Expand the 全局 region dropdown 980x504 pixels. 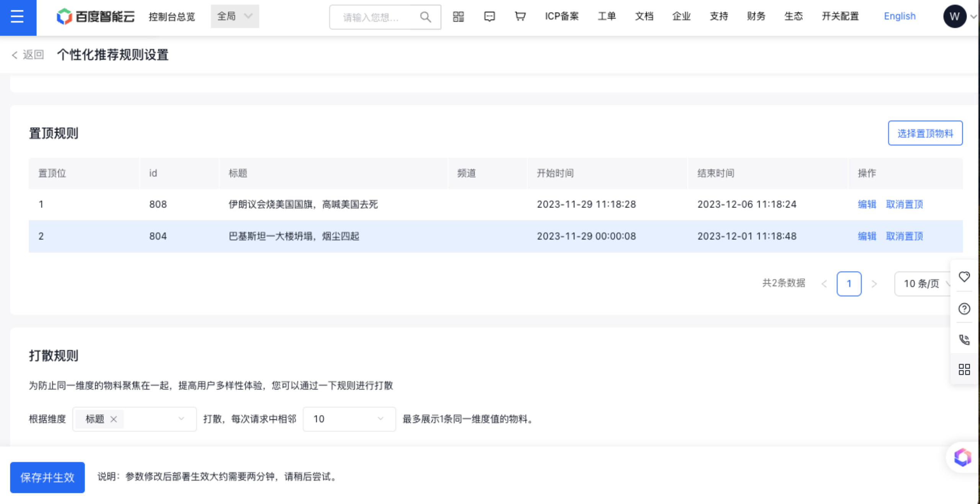tap(235, 16)
